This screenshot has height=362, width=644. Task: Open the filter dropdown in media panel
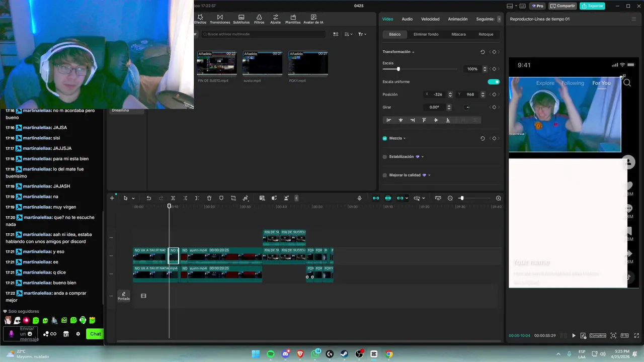coord(362,34)
